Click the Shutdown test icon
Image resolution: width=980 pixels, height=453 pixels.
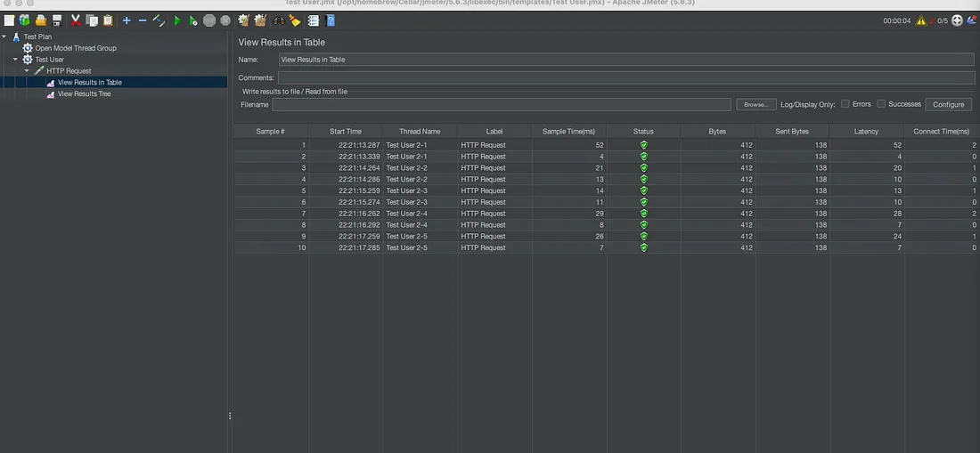[x=225, y=20]
